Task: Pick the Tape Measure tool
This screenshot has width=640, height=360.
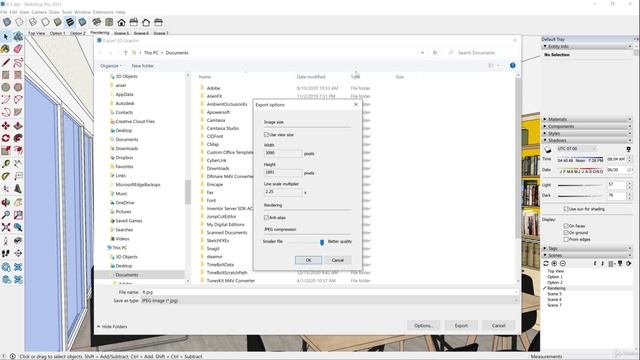Action: pos(6,164)
